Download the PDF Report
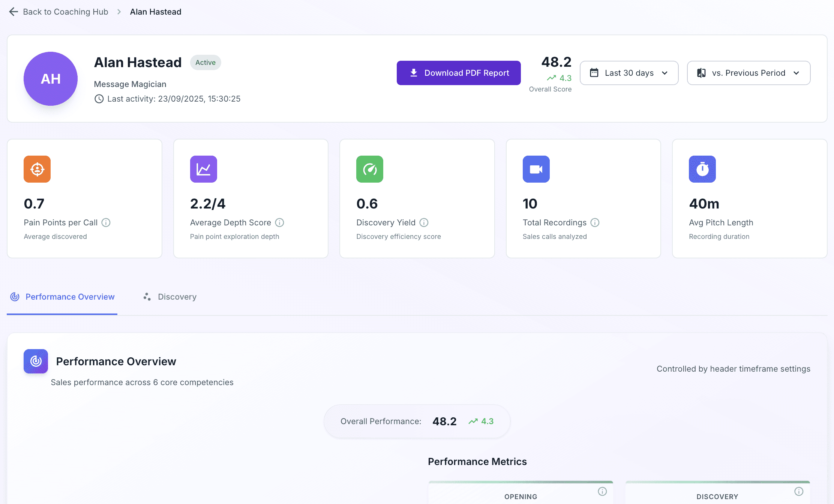This screenshot has height=504, width=834. point(459,73)
